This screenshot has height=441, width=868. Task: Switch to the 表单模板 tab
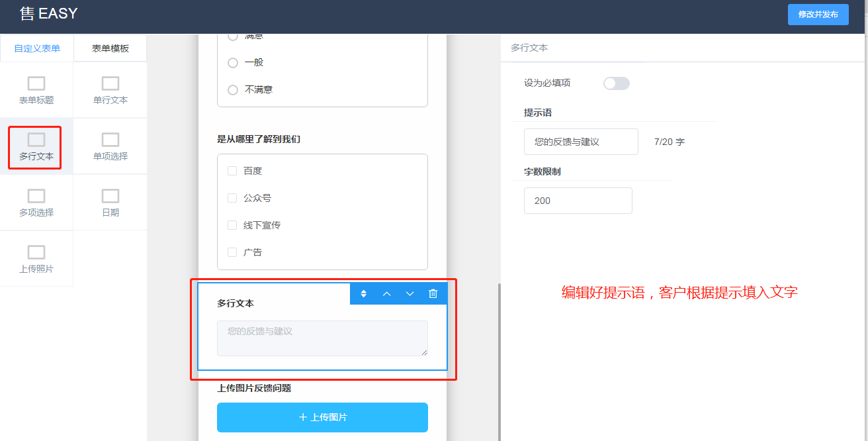110,48
